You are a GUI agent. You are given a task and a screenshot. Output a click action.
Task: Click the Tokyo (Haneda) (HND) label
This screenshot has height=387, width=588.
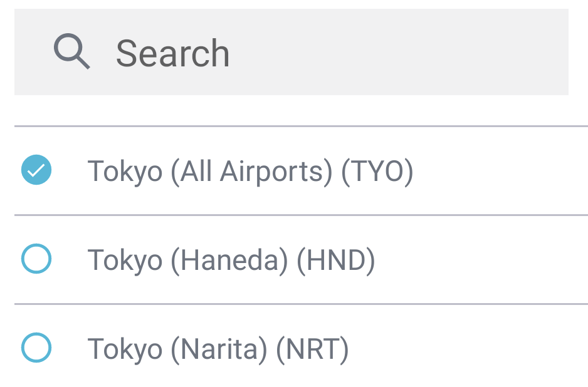click(x=231, y=260)
